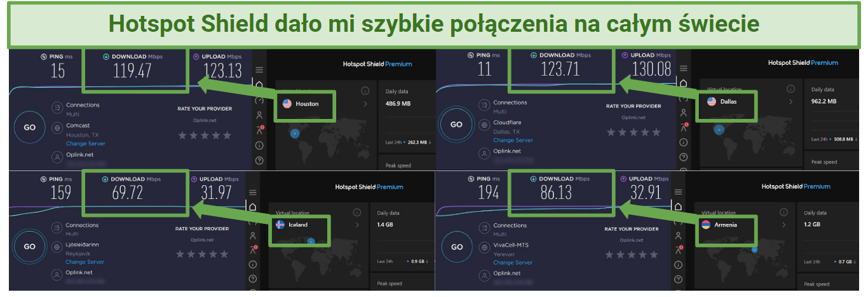The image size is (868, 297).
Task: Expand the location list chevron next to Dallas
Action: click(791, 101)
